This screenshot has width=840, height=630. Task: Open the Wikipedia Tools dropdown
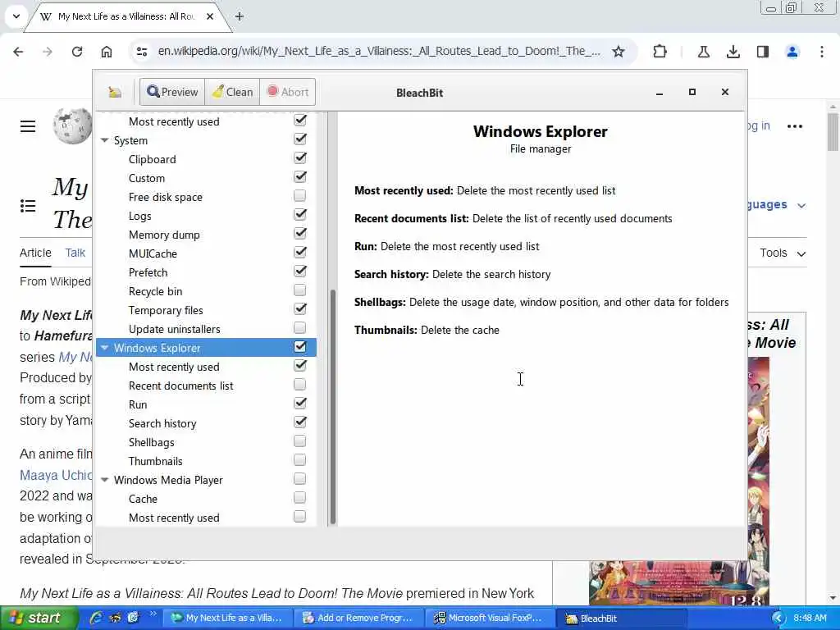[782, 253]
